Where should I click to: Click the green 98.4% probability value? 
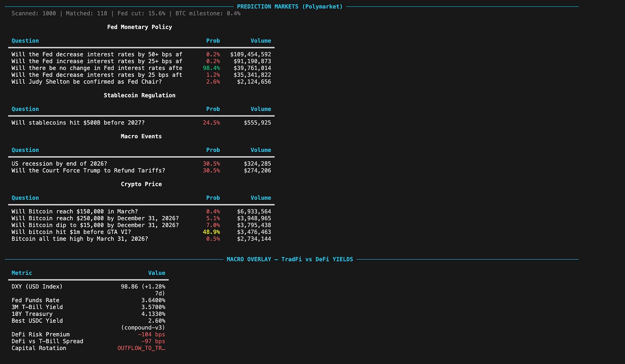point(211,68)
